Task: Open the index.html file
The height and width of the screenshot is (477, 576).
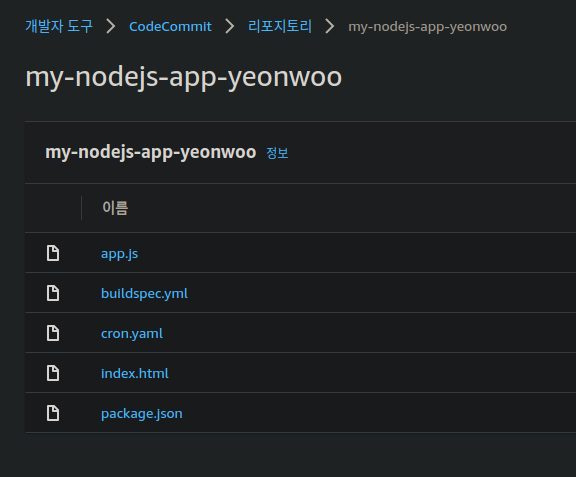Action: (x=134, y=373)
